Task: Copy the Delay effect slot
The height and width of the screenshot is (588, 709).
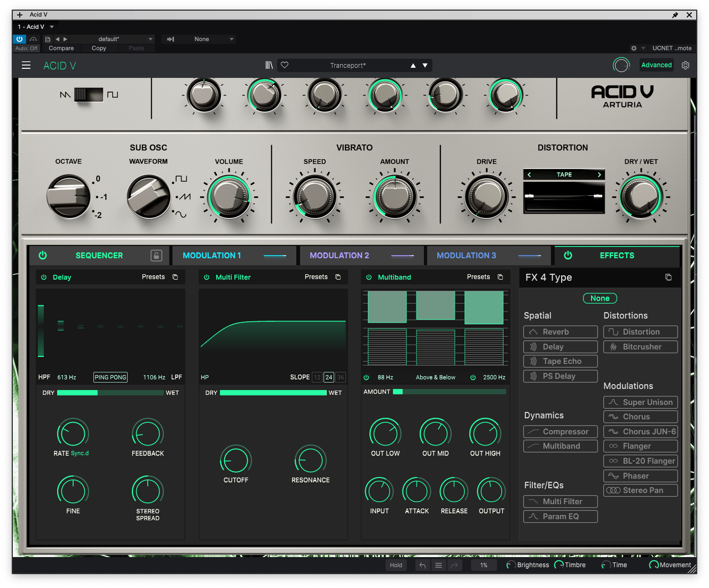Action: pos(175,277)
